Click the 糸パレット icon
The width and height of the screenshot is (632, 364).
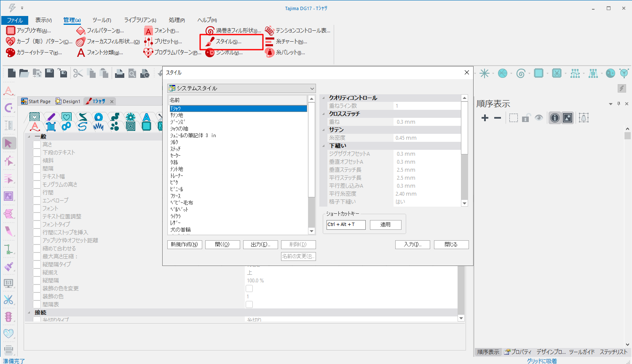270,53
